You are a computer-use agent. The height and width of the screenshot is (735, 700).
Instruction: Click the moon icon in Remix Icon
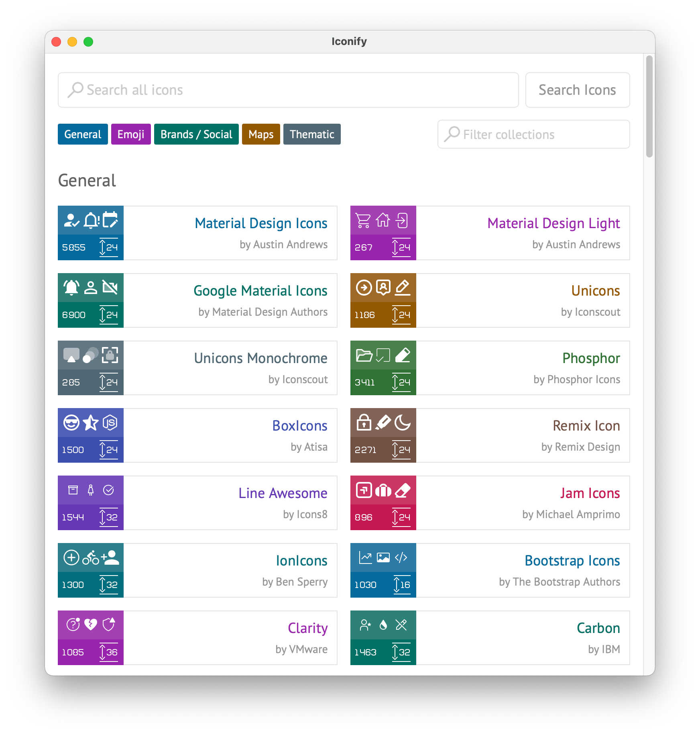click(402, 423)
